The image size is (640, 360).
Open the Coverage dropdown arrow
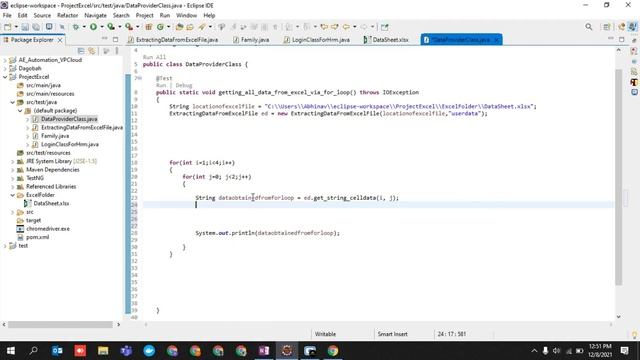(120, 27)
